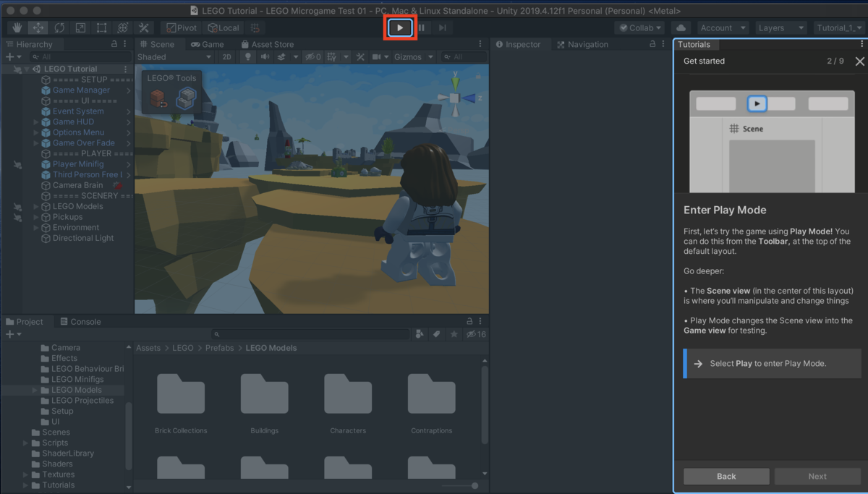The height and width of the screenshot is (494, 868).
Task: Click the Back button in Tutorials
Action: pyautogui.click(x=726, y=476)
